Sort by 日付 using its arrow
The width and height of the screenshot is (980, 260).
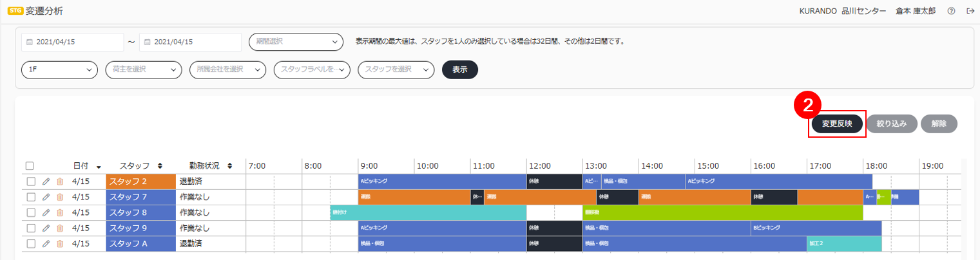tap(99, 166)
